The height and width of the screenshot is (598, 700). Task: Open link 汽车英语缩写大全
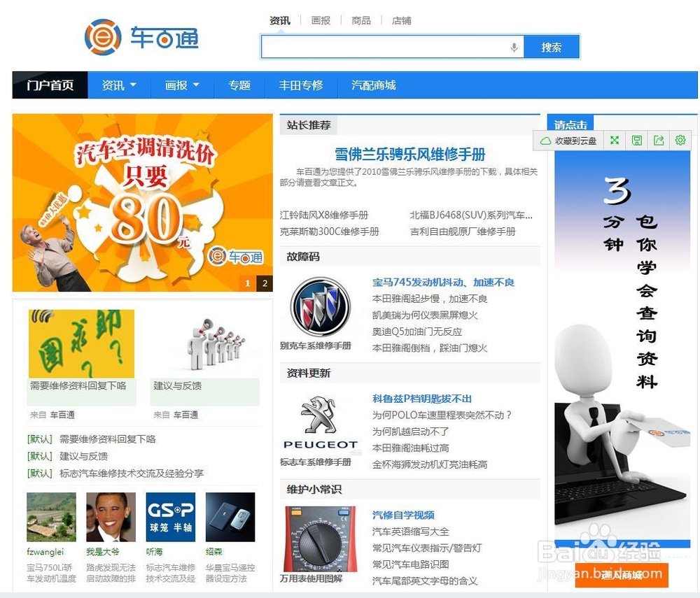pos(411,532)
